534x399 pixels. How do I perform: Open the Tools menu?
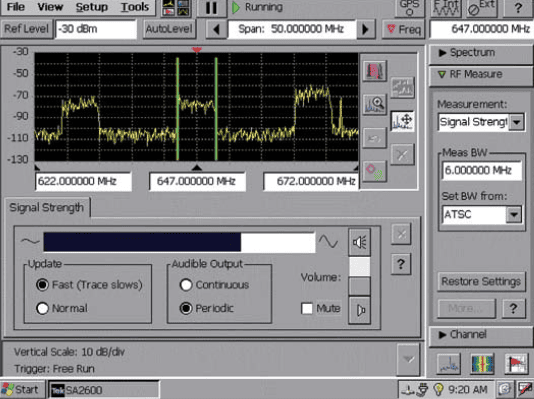tap(135, 7)
